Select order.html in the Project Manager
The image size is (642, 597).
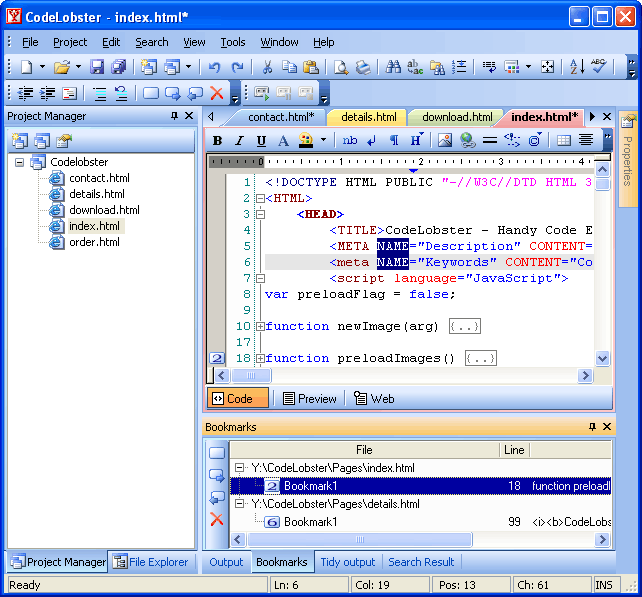tap(94, 242)
